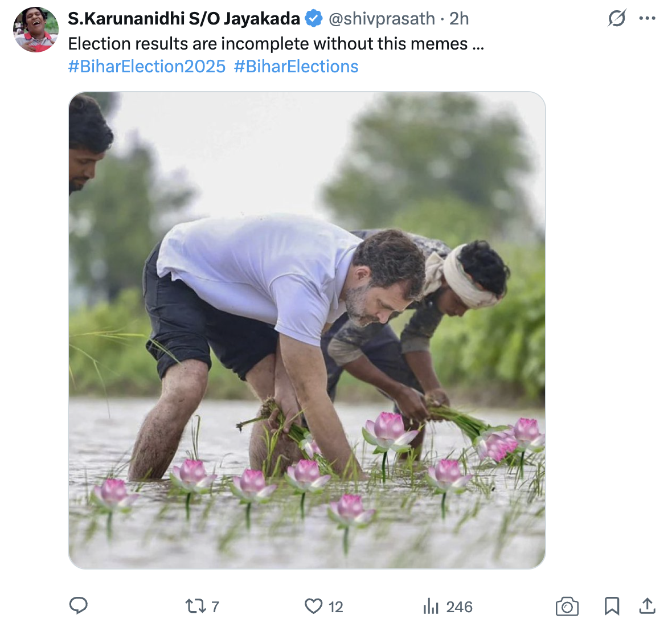Open the #BiharElection2025 hashtag
Viewport: 672px width, 639px height.
(x=146, y=66)
